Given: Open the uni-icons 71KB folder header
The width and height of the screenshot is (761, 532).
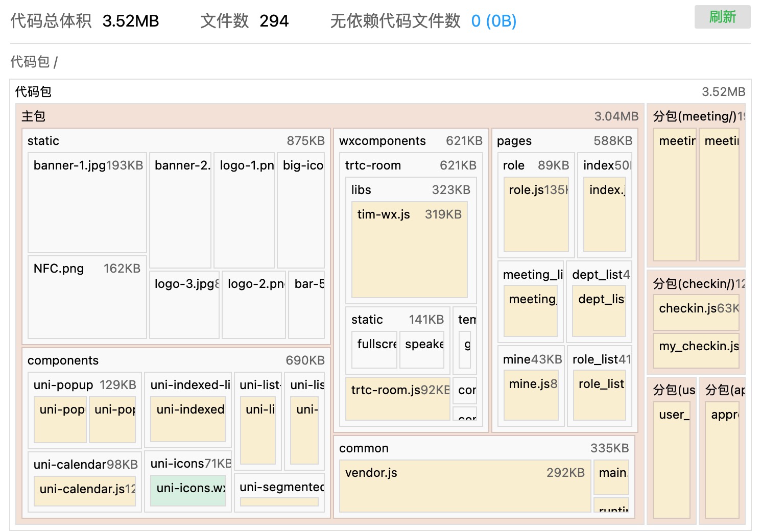Looking at the screenshot, I should 188,464.
